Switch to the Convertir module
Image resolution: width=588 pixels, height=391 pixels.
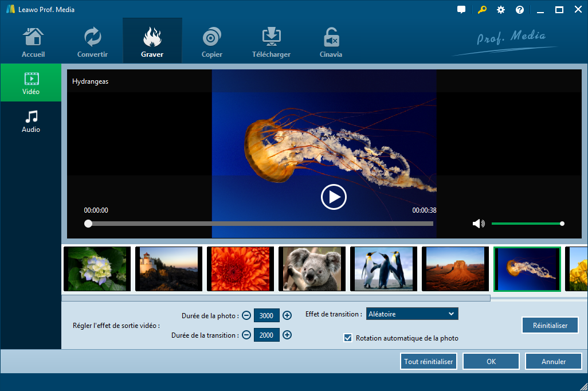pos(92,42)
